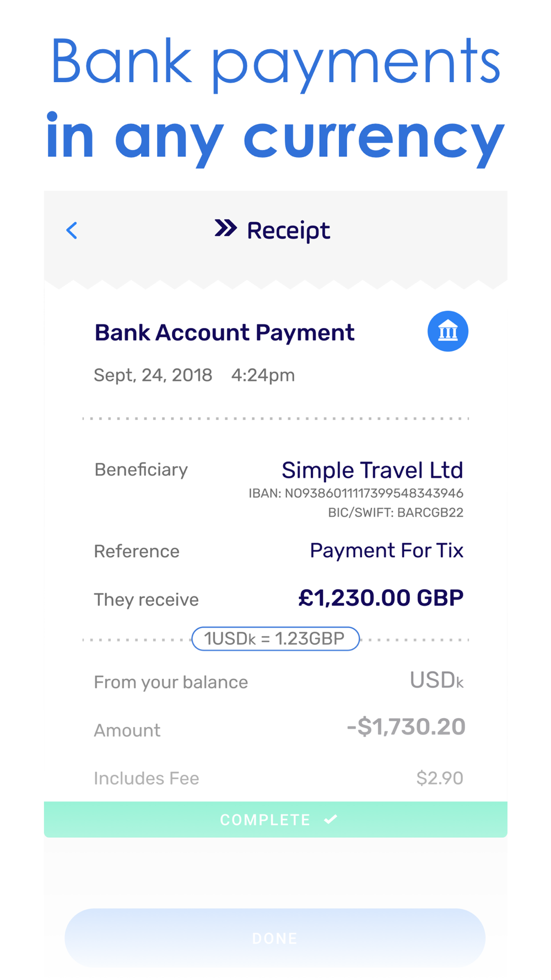Click the Bank Account Payment heading

click(224, 333)
